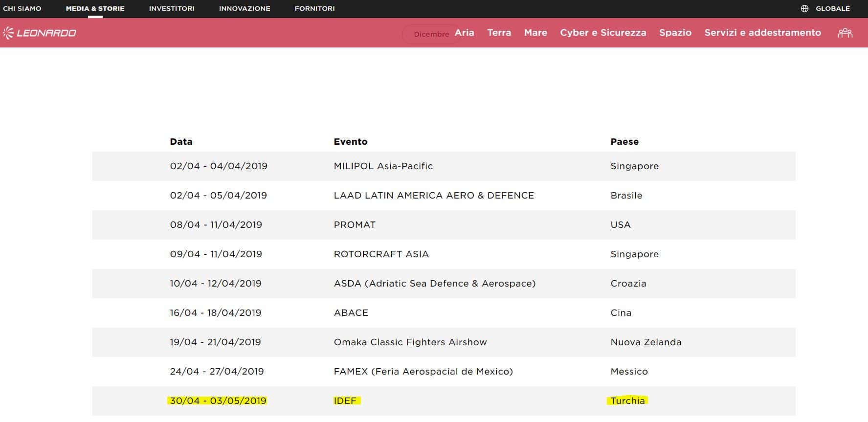Screen dimensions: 868x422
Task: Open the Fornitori menu
Action: pos(314,8)
